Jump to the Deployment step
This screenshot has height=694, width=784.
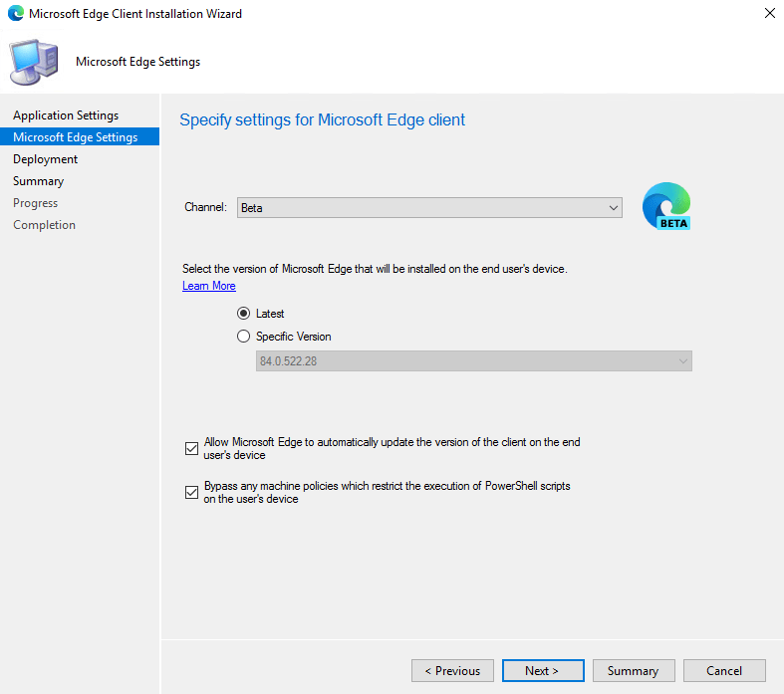point(45,159)
